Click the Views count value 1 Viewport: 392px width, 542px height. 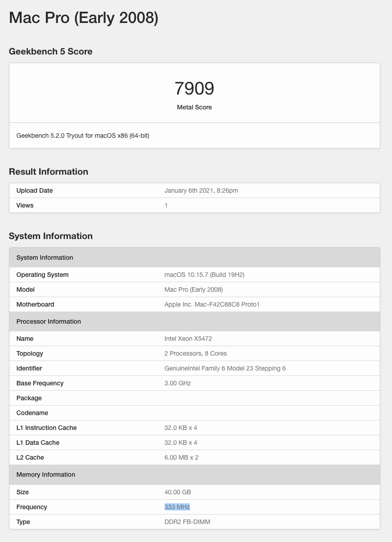(x=166, y=205)
